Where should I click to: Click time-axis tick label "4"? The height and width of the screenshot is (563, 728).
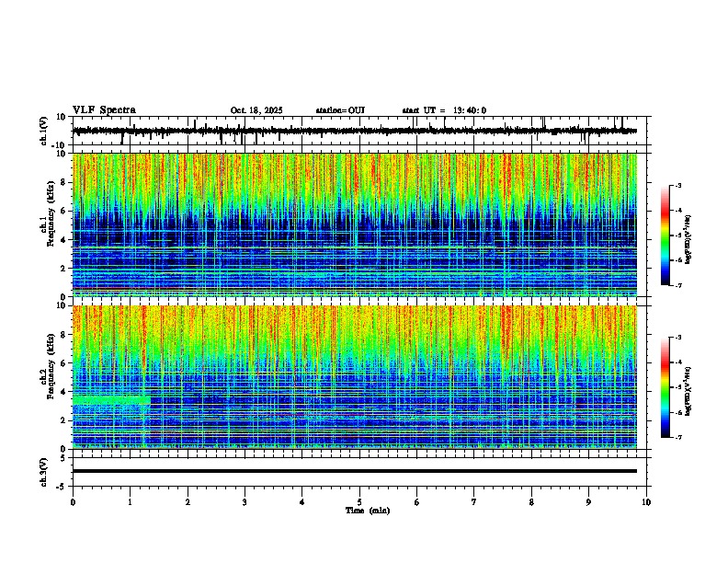tap(302, 502)
